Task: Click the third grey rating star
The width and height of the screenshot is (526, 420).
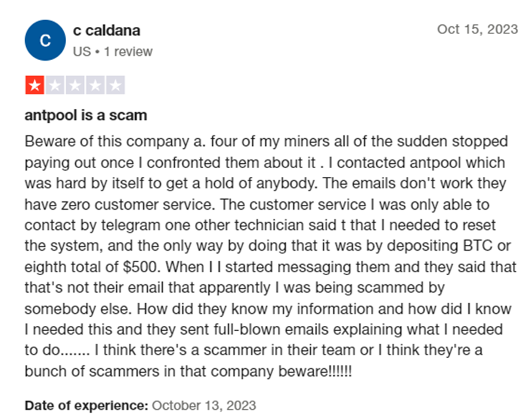Action: tap(75, 85)
